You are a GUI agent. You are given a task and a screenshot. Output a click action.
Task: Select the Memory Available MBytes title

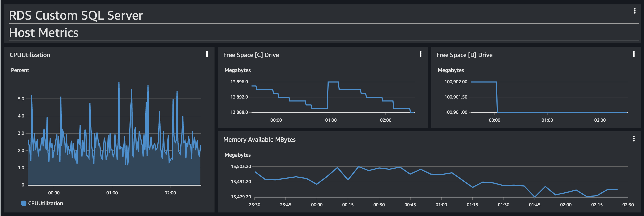pos(259,140)
